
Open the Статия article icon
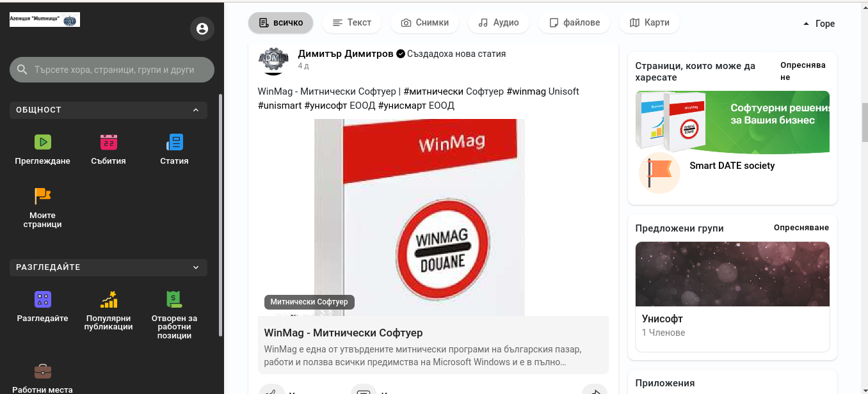coord(174,142)
